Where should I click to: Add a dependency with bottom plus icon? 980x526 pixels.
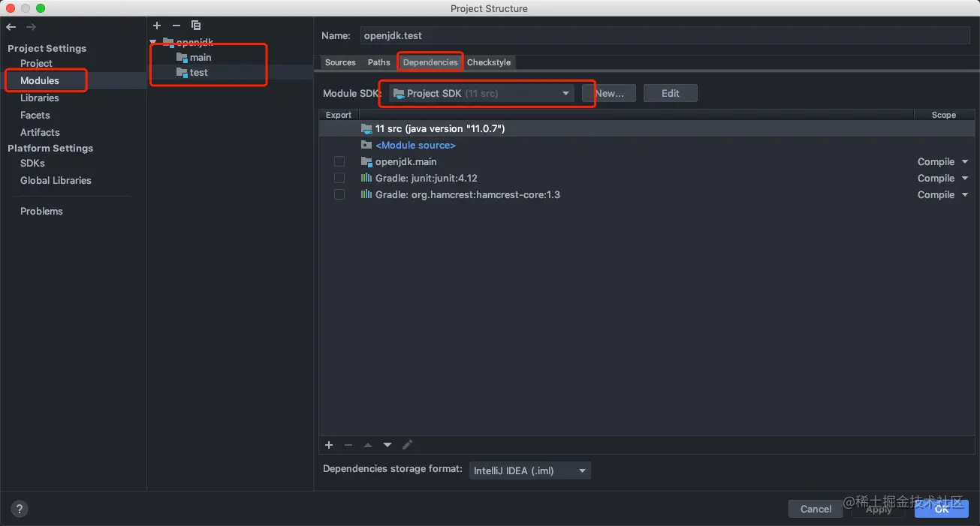click(x=329, y=445)
